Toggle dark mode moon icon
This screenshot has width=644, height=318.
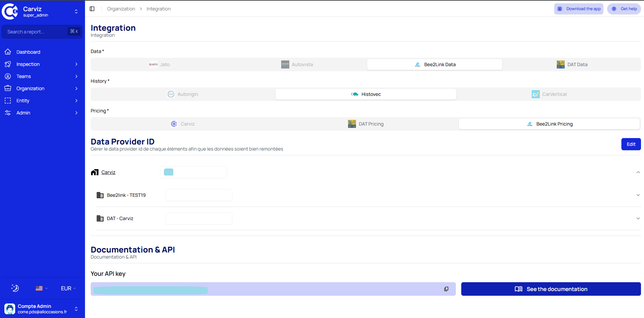(15, 288)
